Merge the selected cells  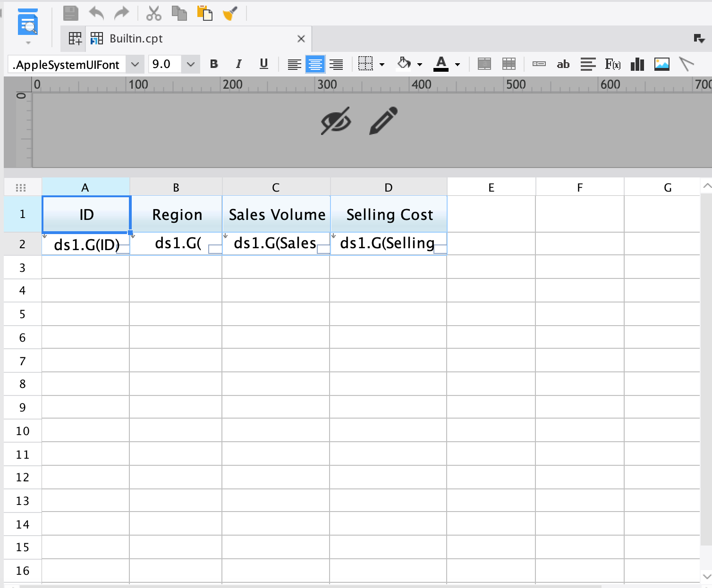coord(484,64)
